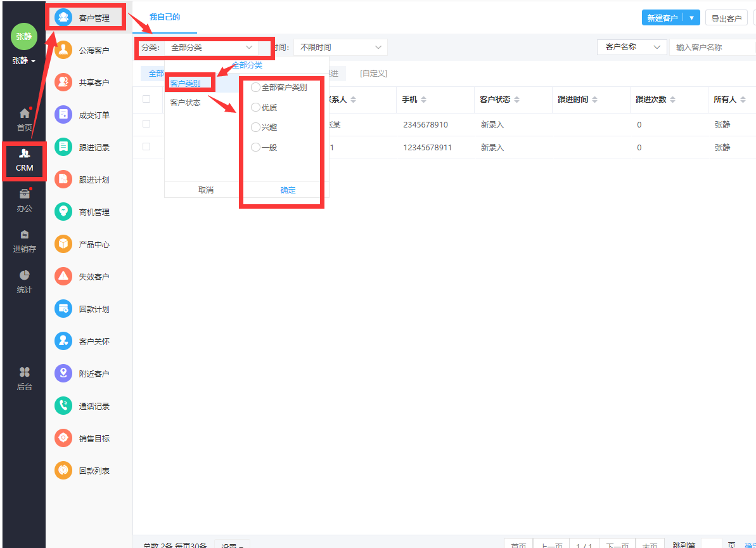Click the 导出客户 button
This screenshot has height=548, width=756.
[x=726, y=18]
